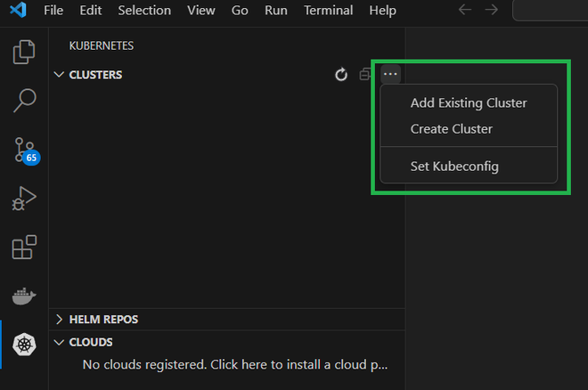
Task: Collapse the Clusters section
Action: [59, 75]
